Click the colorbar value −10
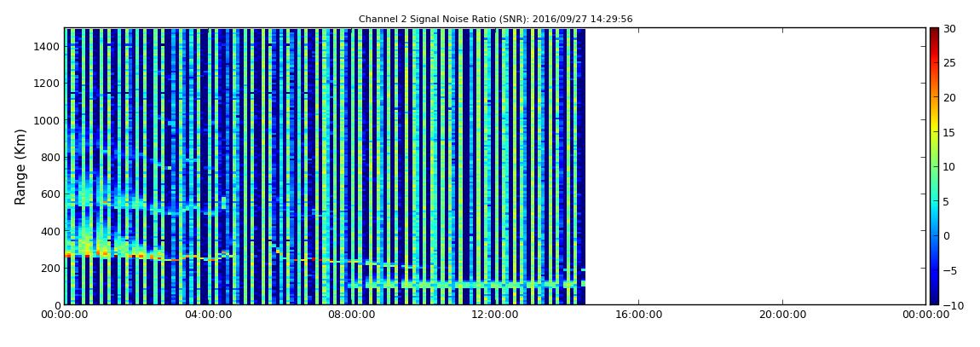980x347 pixels. click(953, 305)
